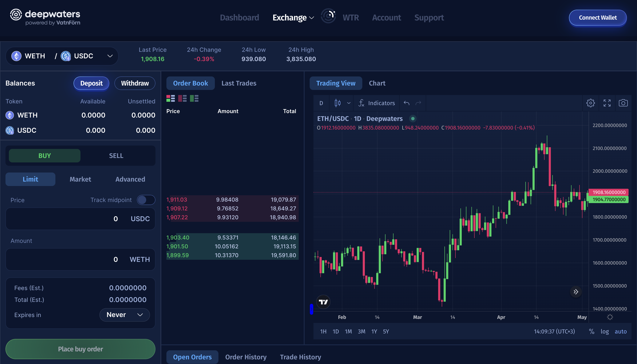Click the Withdraw button
Screen dimensions: 637x364
point(135,83)
